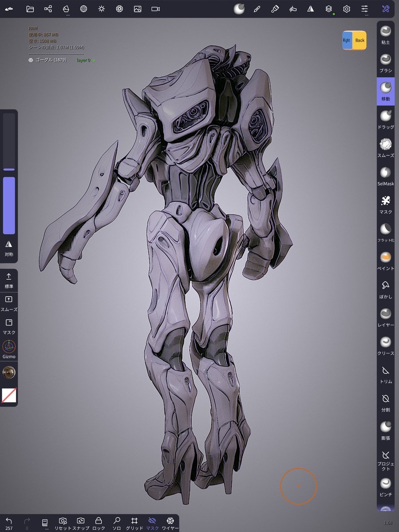Select the スムーズ tool in right palette

coord(386,148)
